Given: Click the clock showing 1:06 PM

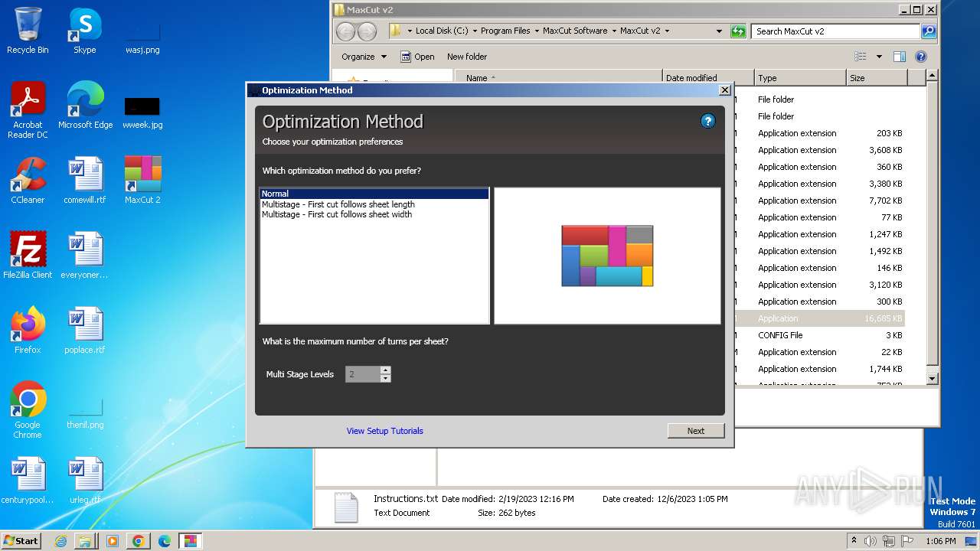Looking at the screenshot, I should tap(941, 541).
